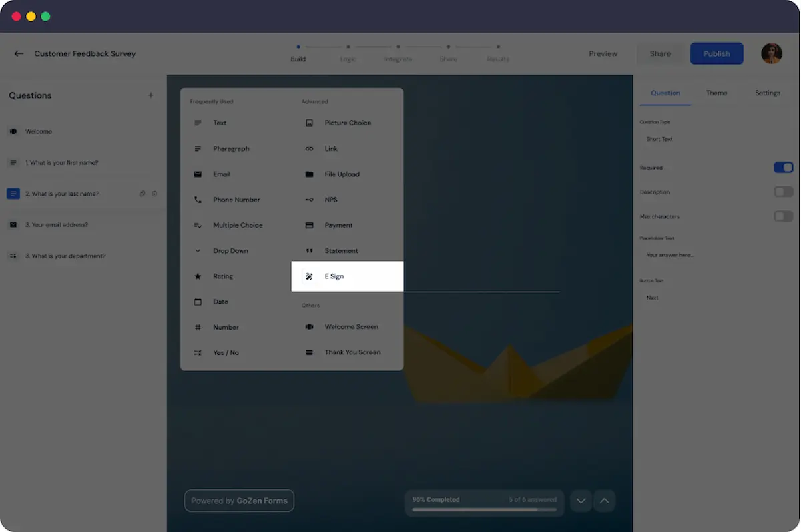Select Drop Down question type
This screenshot has height=532, width=801.
[x=230, y=251]
